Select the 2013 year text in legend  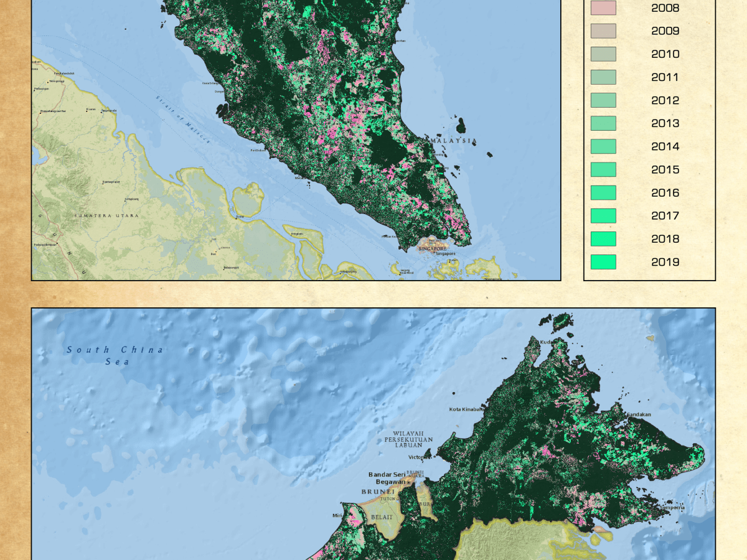665,123
